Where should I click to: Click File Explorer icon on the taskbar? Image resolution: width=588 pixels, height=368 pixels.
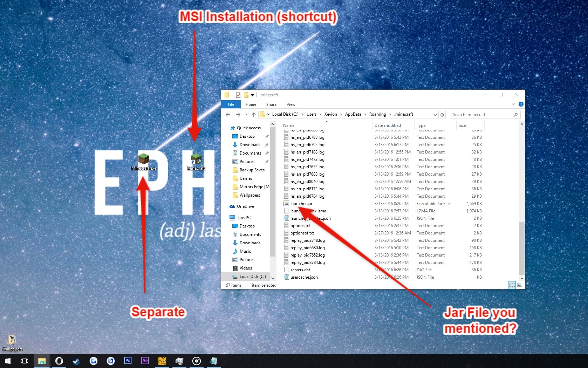pyautogui.click(x=42, y=361)
